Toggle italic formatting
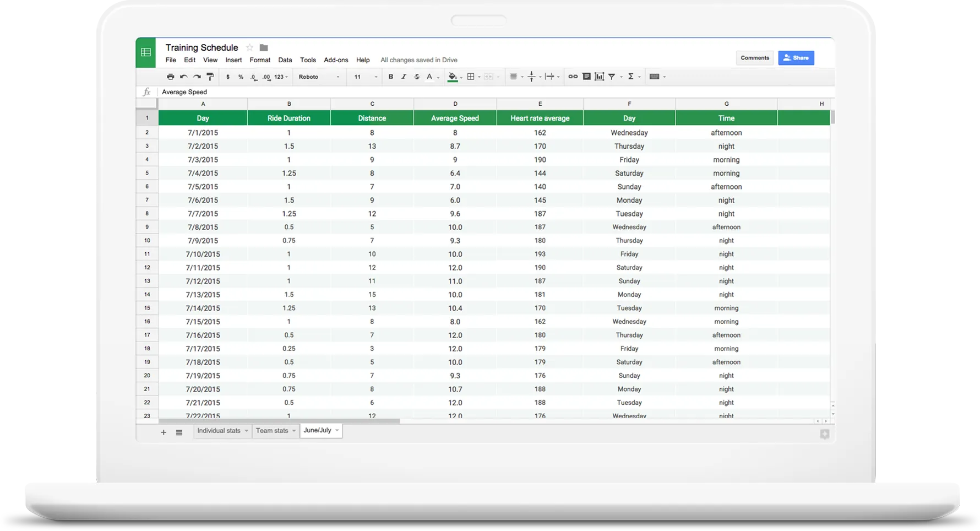Viewport: 980px width, 531px height. pyautogui.click(x=404, y=77)
